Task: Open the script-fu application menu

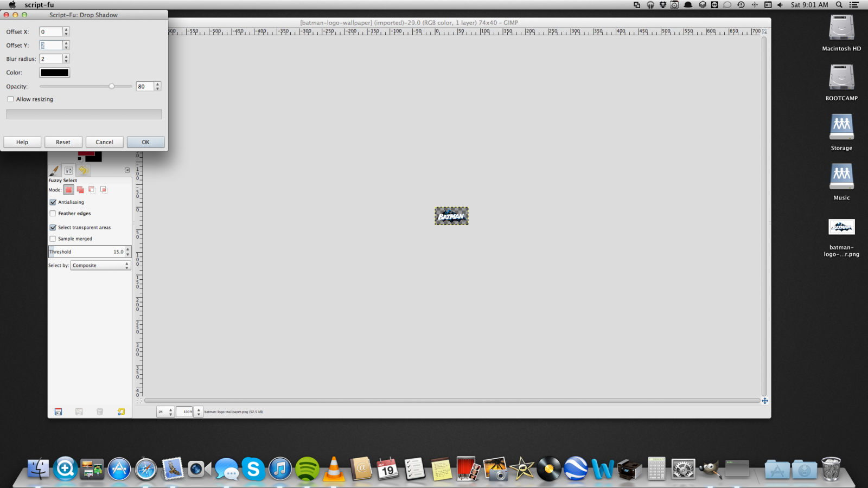Action: [x=39, y=5]
